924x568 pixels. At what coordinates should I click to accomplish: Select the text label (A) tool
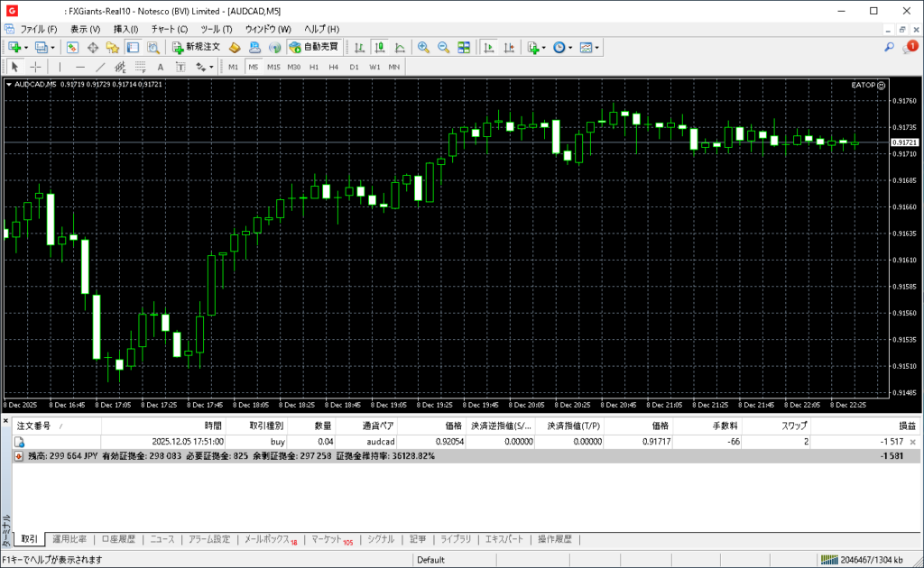(x=161, y=67)
